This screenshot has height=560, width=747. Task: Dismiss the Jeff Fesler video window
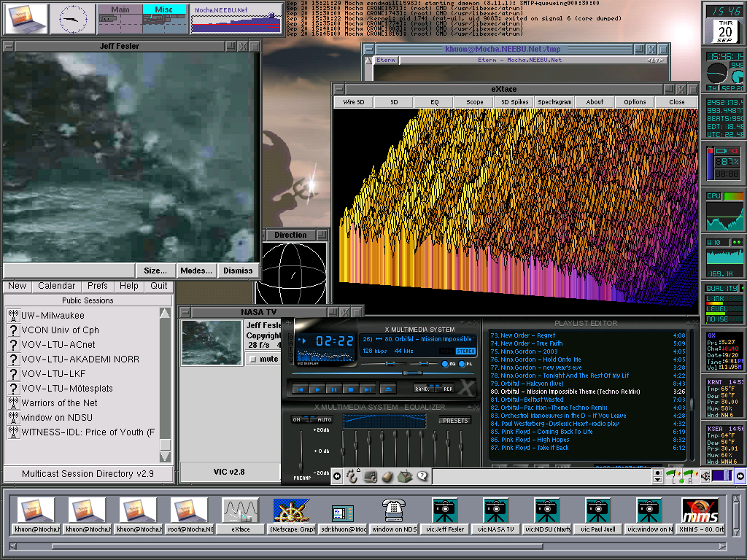tap(238, 271)
